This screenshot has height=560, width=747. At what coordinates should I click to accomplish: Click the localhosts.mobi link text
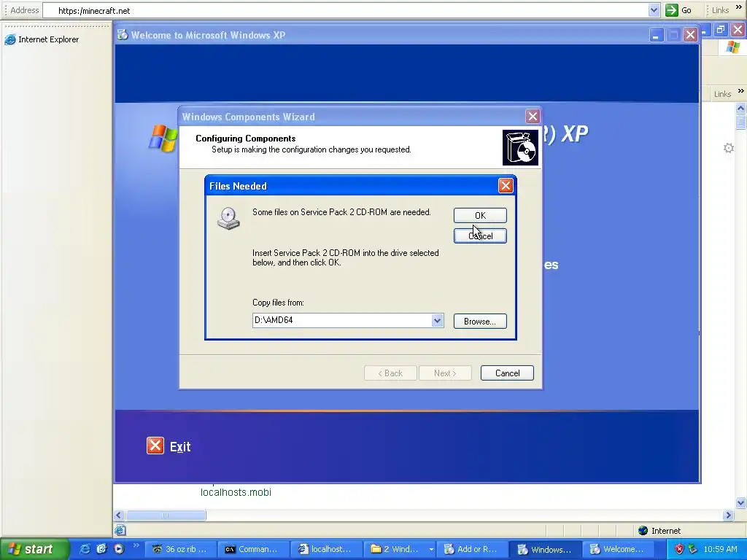pos(236,492)
